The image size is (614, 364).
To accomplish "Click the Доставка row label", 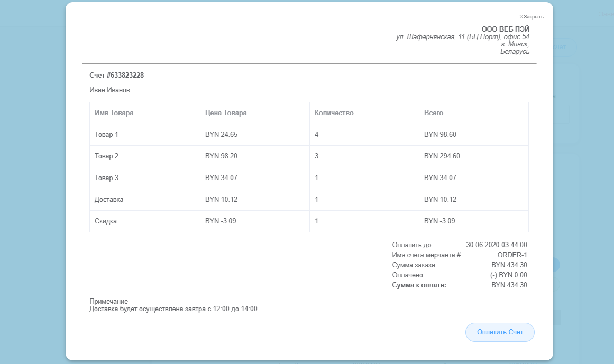I will click(x=109, y=200).
